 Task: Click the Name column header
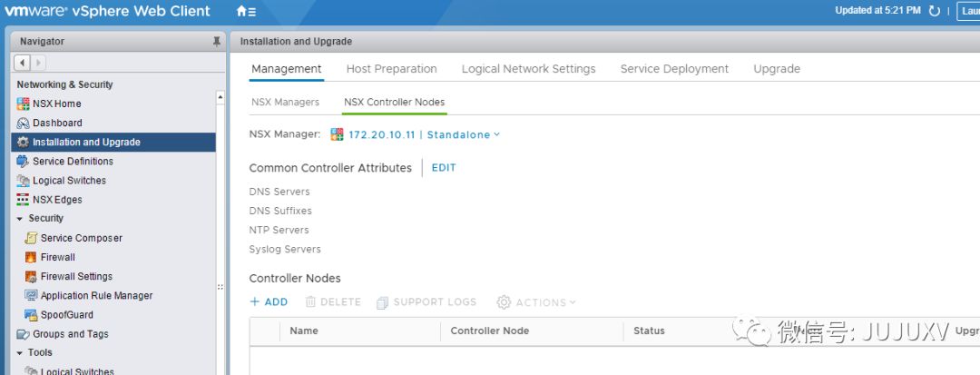pos(304,331)
